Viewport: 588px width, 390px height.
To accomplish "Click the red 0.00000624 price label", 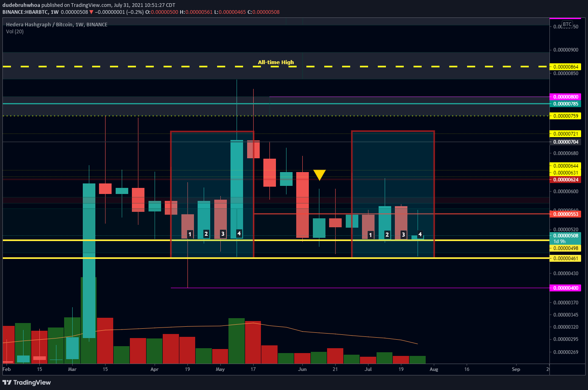I will click(x=565, y=180).
